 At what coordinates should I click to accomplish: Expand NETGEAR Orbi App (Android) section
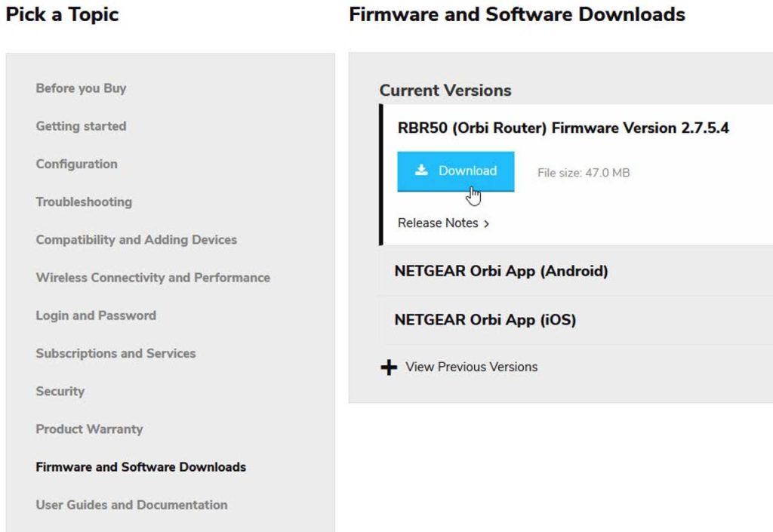[500, 271]
